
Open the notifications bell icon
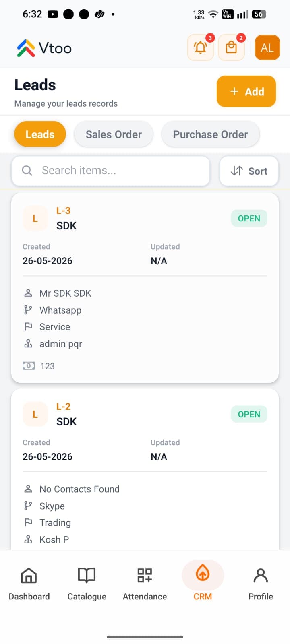point(200,47)
